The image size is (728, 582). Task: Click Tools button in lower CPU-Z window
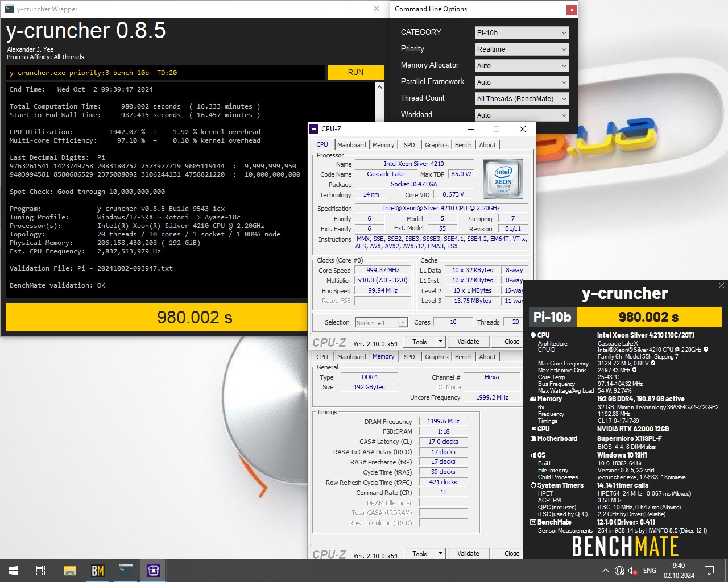pyautogui.click(x=420, y=554)
